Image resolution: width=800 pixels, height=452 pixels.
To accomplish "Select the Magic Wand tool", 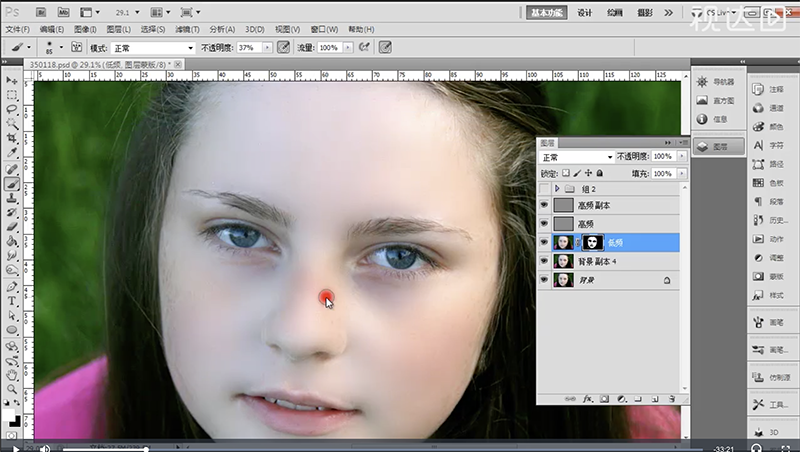I will click(12, 124).
